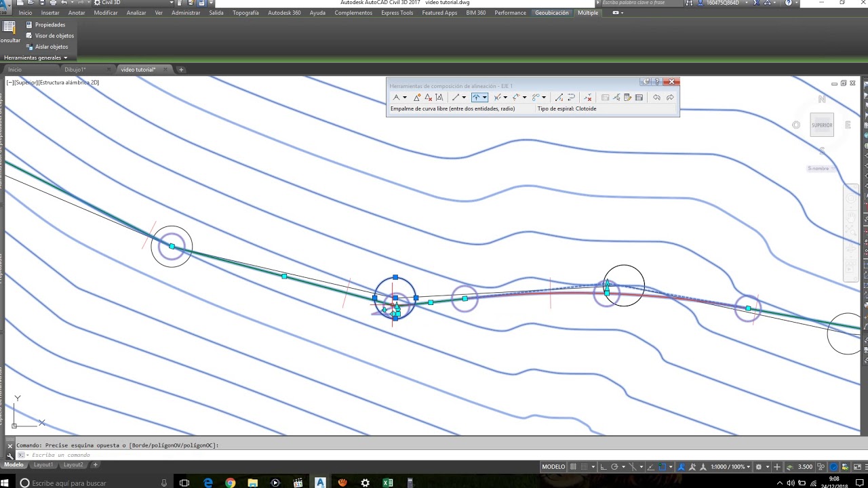Click the customization menu icon in status bar
Image resolution: width=868 pixels, height=488 pixels.
point(865,466)
